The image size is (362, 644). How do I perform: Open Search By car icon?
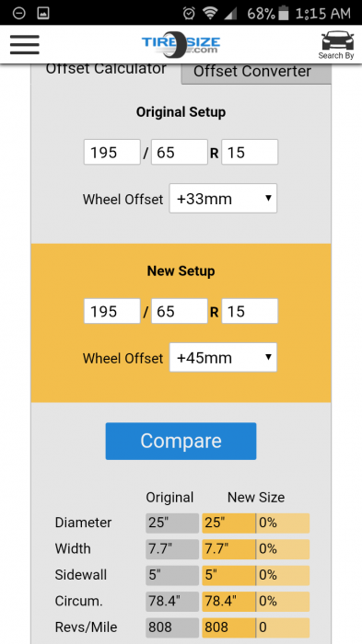coord(337,45)
